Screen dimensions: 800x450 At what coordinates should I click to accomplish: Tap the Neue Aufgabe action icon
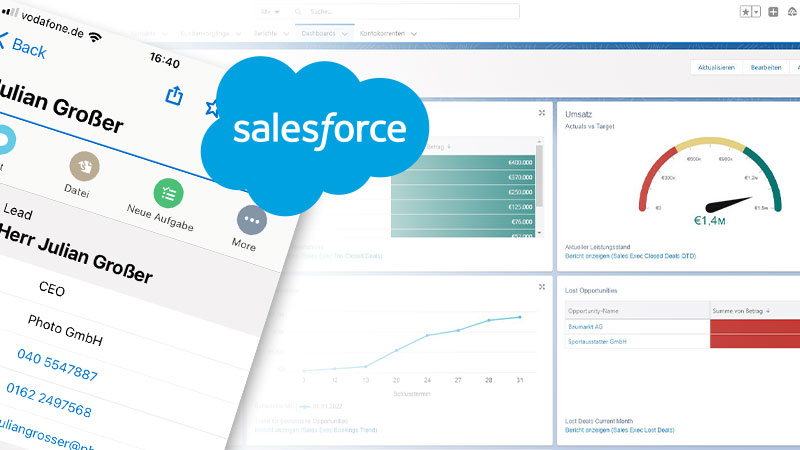[168, 193]
